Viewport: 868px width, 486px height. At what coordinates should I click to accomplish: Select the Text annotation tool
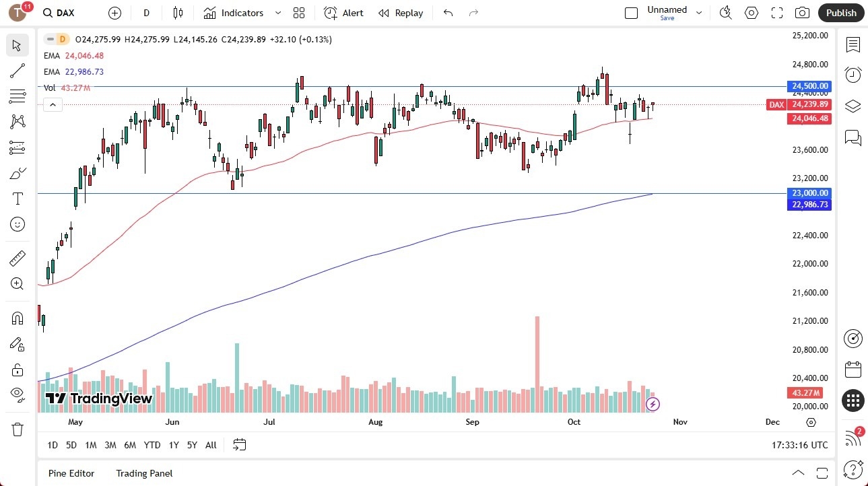point(17,198)
